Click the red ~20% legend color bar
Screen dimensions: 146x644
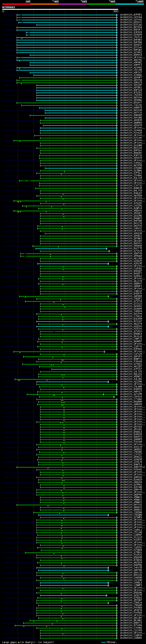(16, 4)
